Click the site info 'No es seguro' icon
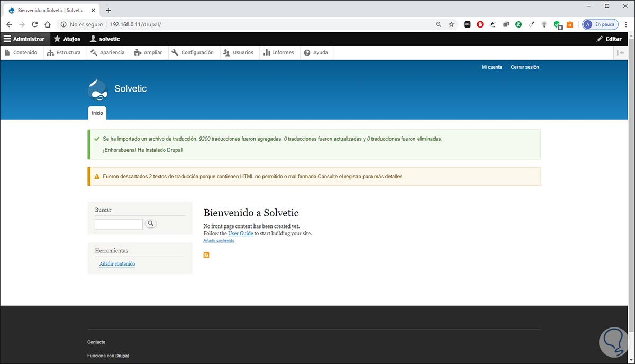The height and width of the screenshot is (364, 635). [63, 24]
